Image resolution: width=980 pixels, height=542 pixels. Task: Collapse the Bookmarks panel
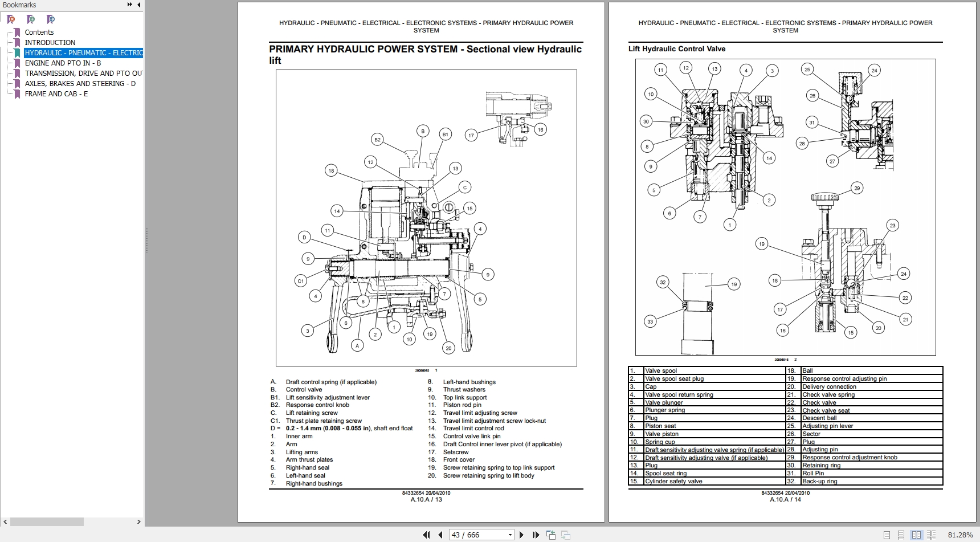(x=138, y=5)
